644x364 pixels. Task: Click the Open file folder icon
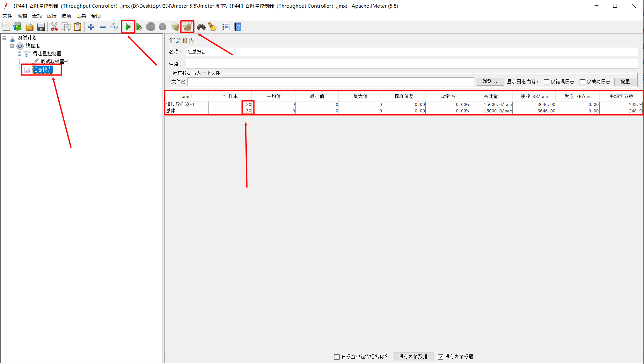coord(29,27)
